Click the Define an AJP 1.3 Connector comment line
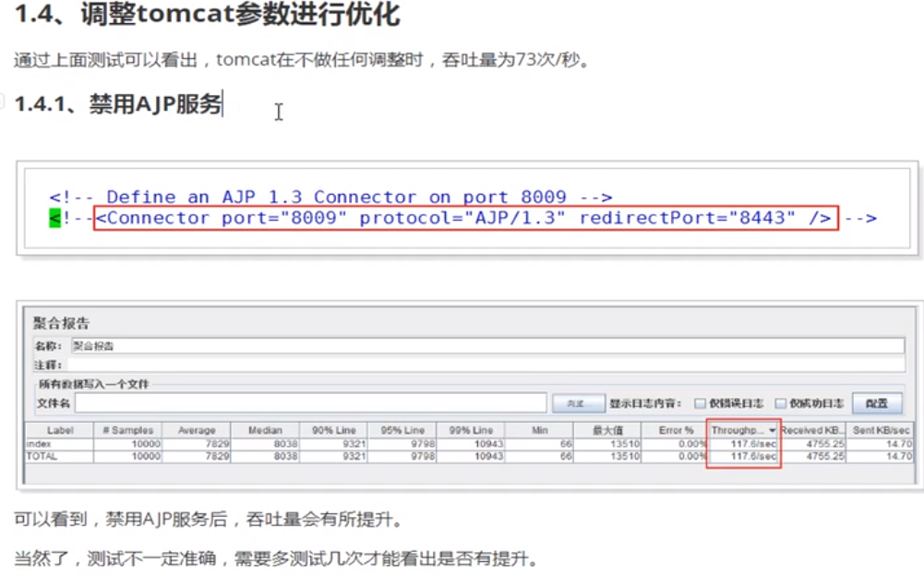 click(330, 197)
